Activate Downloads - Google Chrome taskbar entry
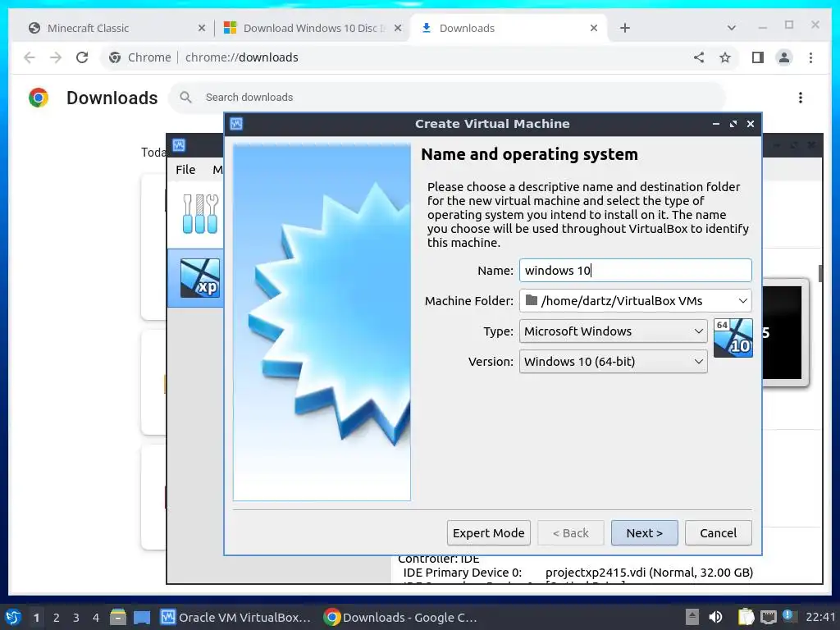Screen dimensions: 840x630 click(x=400, y=617)
